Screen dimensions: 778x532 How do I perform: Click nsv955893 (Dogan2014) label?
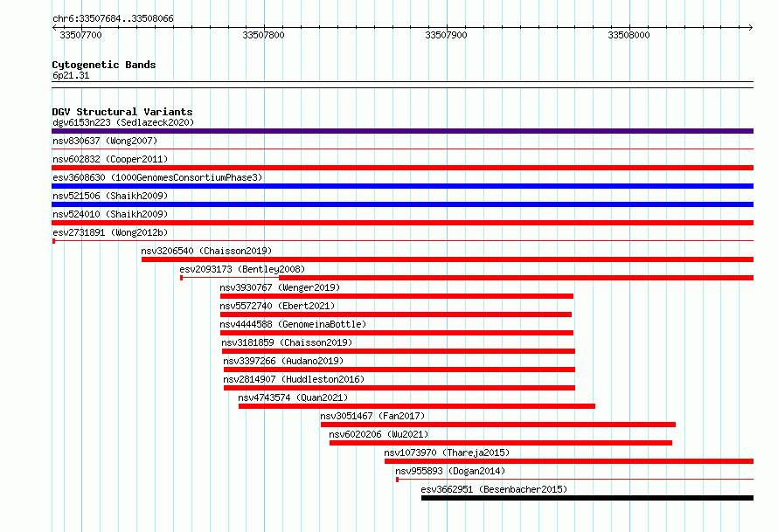[450, 471]
